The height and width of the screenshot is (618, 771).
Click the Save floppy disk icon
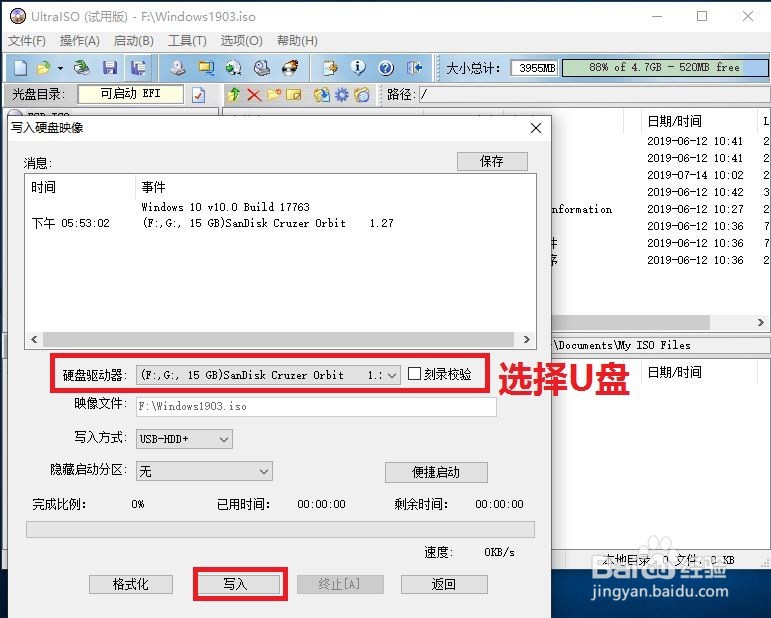[110, 67]
